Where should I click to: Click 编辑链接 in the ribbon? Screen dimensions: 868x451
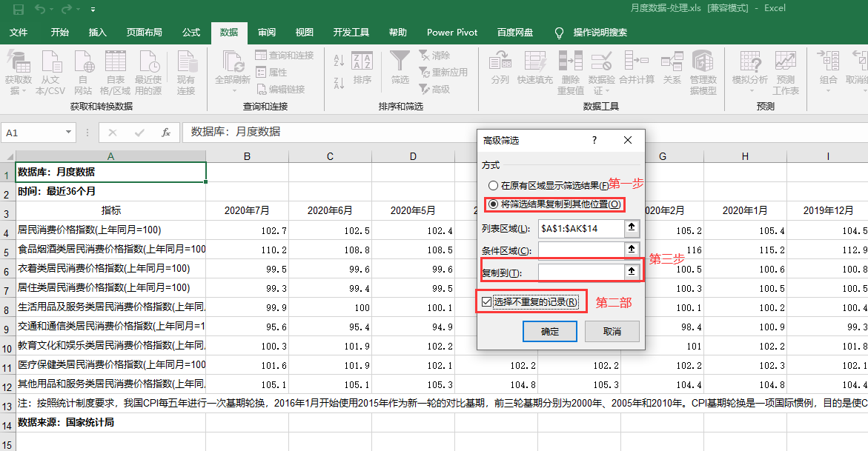coord(281,89)
